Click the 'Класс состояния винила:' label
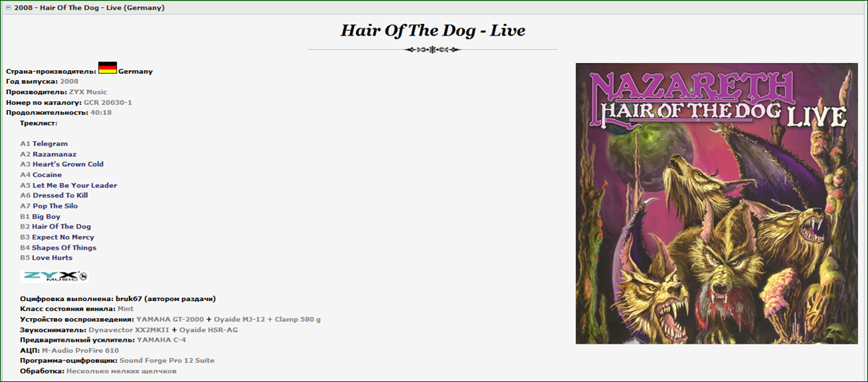The height and width of the screenshot is (382, 868). click(68, 309)
